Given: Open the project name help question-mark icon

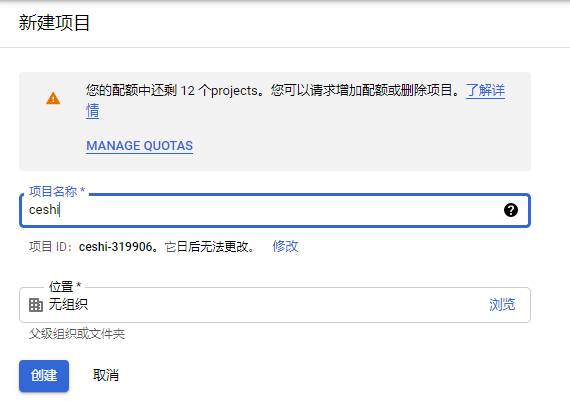Looking at the screenshot, I should (x=511, y=210).
